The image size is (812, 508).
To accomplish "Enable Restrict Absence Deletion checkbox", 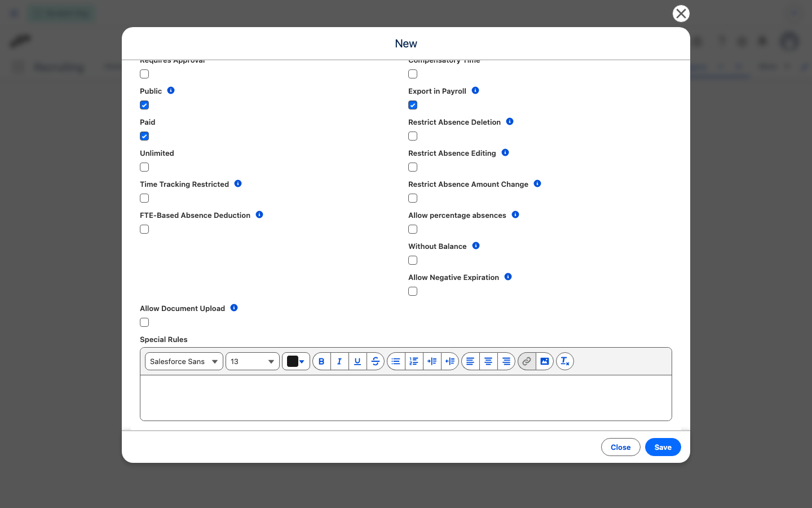I will 413,136.
